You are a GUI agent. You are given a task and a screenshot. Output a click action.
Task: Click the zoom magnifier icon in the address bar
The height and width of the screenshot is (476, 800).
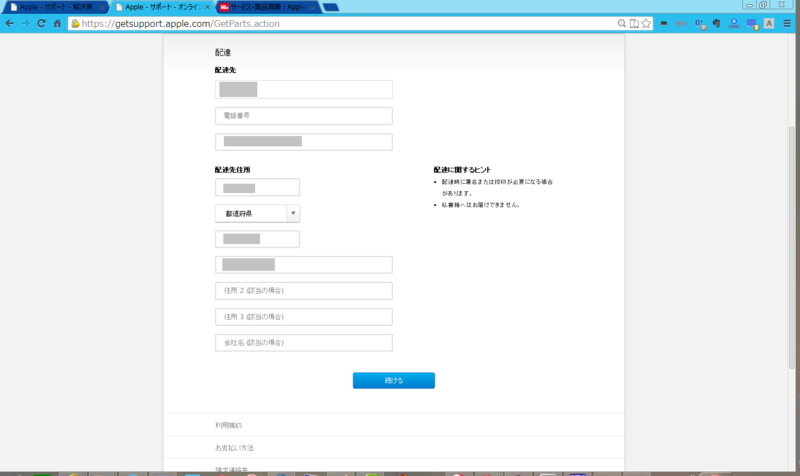tap(621, 23)
